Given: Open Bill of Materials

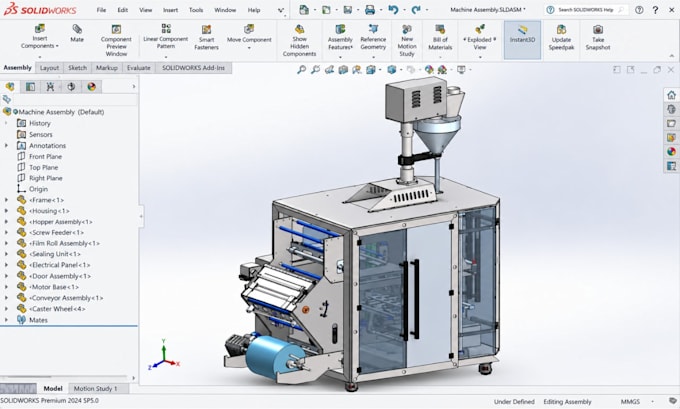Looking at the screenshot, I should (x=440, y=37).
